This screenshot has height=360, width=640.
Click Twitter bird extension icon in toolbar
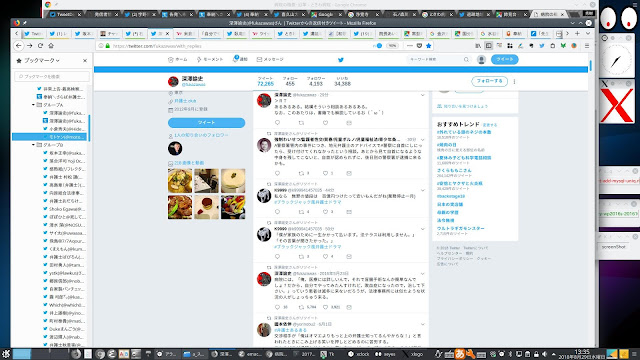542,46
